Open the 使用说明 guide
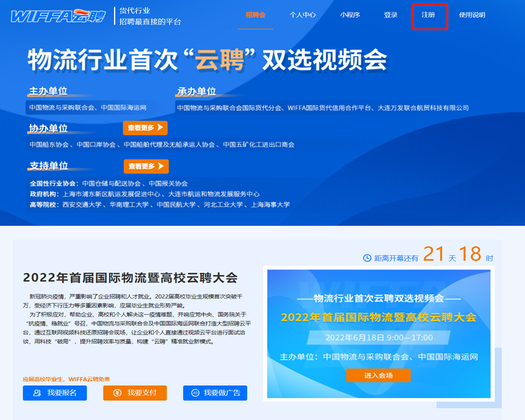Image resolution: width=525 pixels, height=420 pixels. pyautogui.click(x=472, y=15)
